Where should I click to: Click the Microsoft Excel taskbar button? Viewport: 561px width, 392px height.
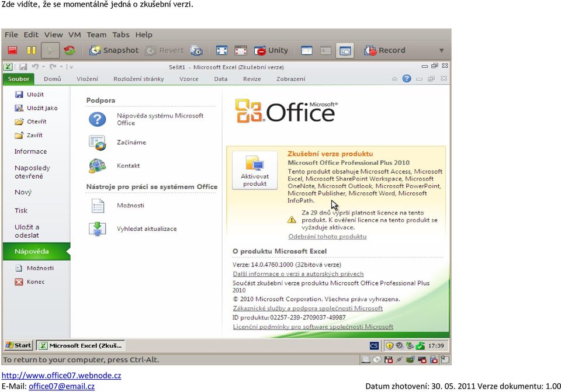pos(81,345)
